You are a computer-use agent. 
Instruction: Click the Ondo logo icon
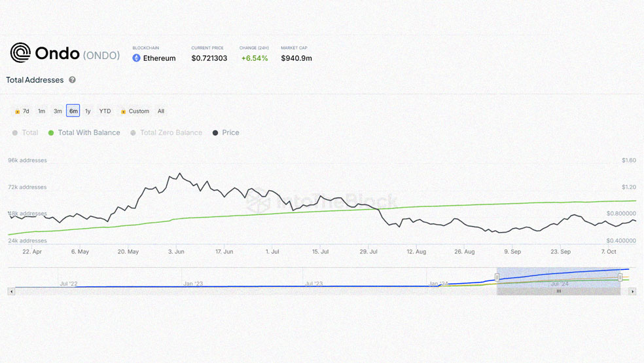[x=20, y=52]
